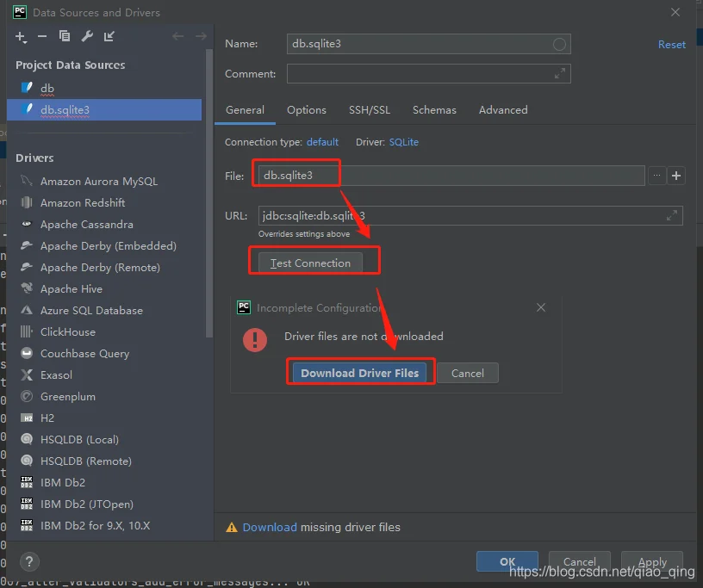Select the db.sqlite3 data source

104,110
